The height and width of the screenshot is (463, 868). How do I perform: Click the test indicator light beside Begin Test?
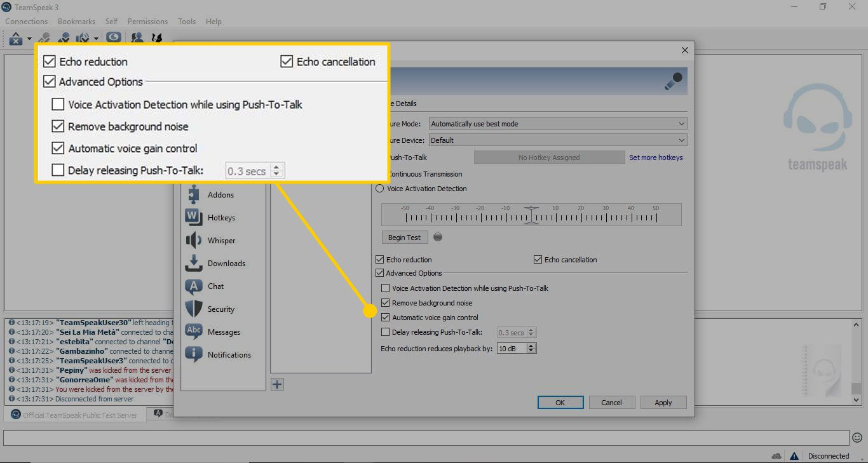(x=437, y=238)
